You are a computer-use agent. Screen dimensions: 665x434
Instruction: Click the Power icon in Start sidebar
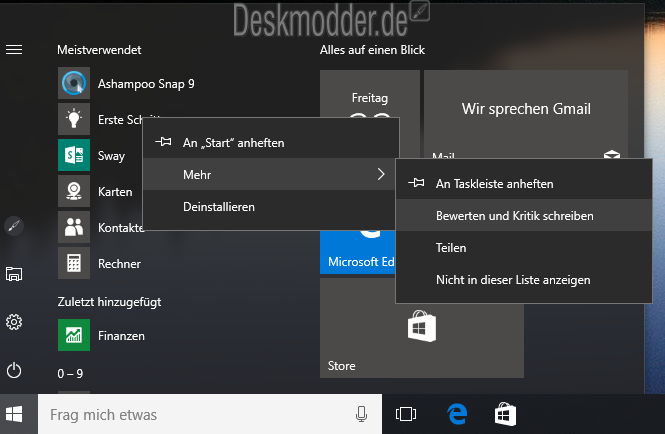pos(14,370)
